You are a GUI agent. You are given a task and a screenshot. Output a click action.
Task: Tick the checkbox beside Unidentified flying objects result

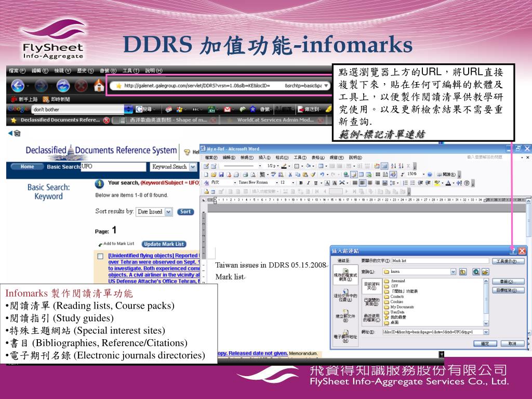pos(100,256)
